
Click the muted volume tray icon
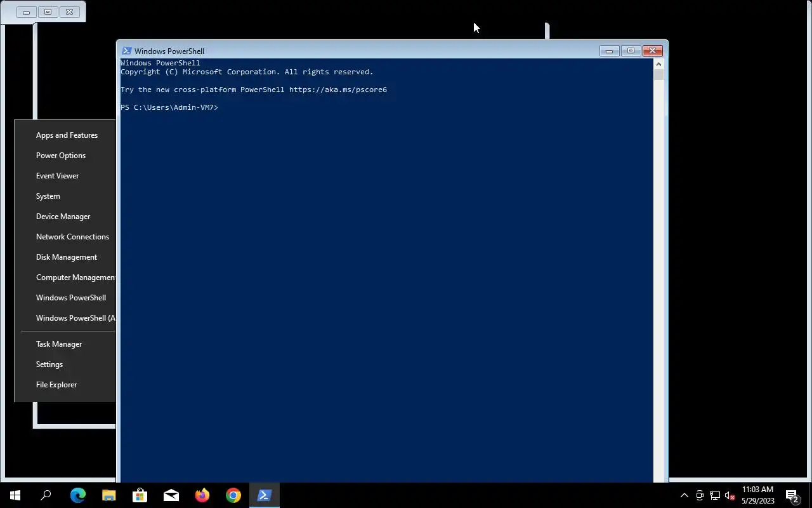click(x=730, y=495)
